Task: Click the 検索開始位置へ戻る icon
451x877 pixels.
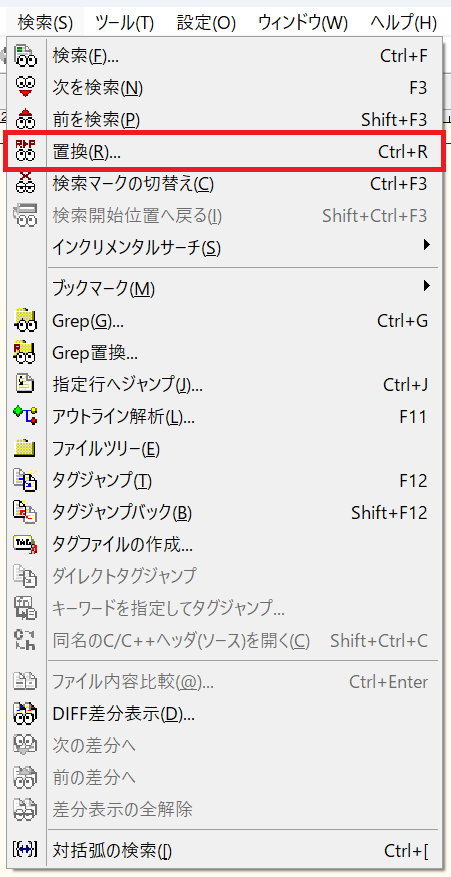Action: point(25,215)
